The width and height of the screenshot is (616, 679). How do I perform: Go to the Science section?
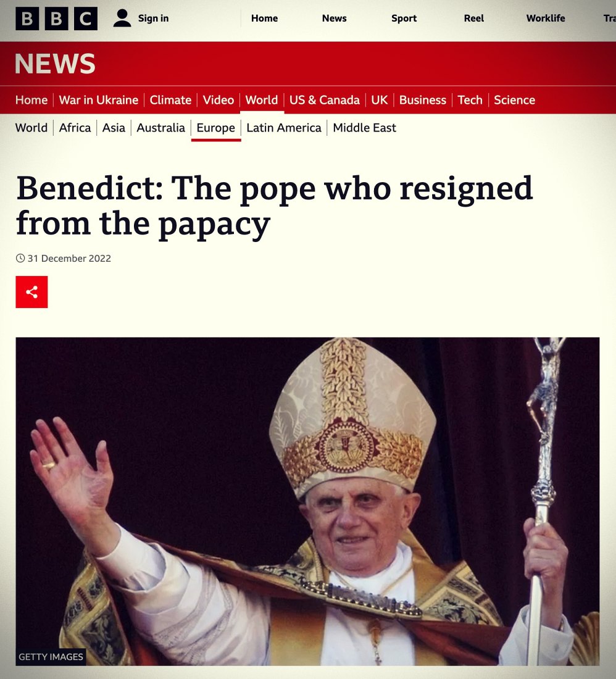pyautogui.click(x=514, y=100)
